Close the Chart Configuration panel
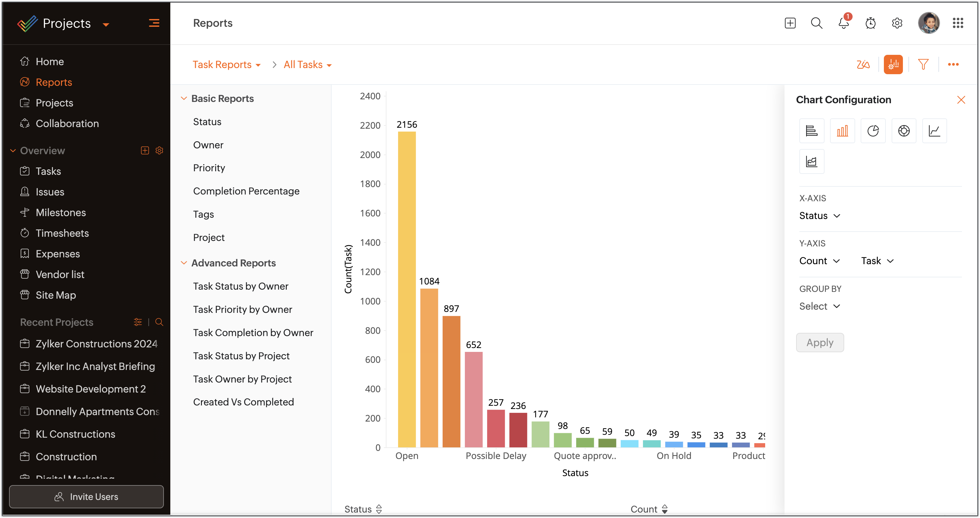The height and width of the screenshot is (518, 980). tap(961, 100)
